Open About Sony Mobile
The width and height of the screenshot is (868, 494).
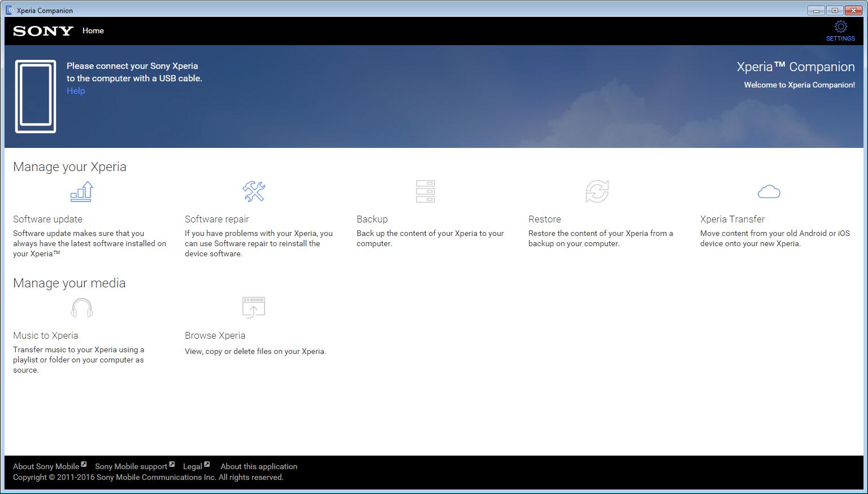point(46,466)
